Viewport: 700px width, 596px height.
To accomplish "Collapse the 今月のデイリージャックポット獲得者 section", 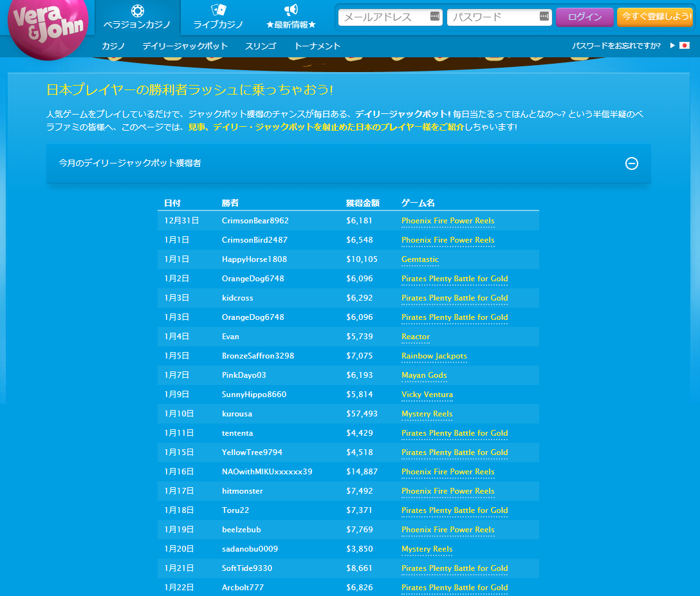I will coord(632,163).
